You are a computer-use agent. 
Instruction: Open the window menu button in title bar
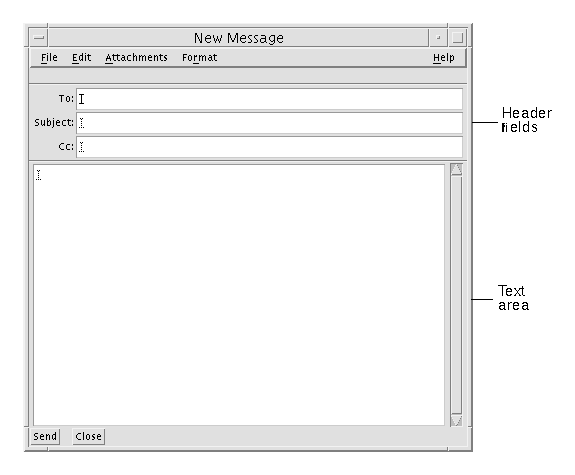(39, 38)
